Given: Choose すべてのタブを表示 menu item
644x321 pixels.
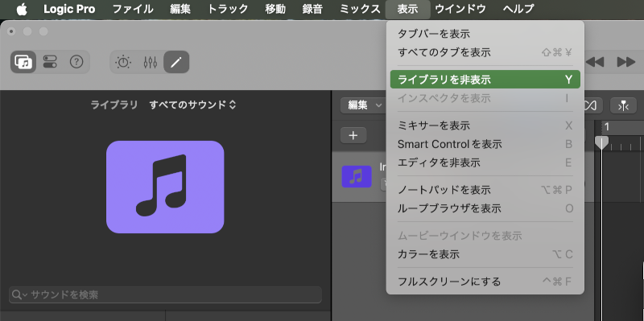Looking at the screenshot, I should (x=485, y=52).
